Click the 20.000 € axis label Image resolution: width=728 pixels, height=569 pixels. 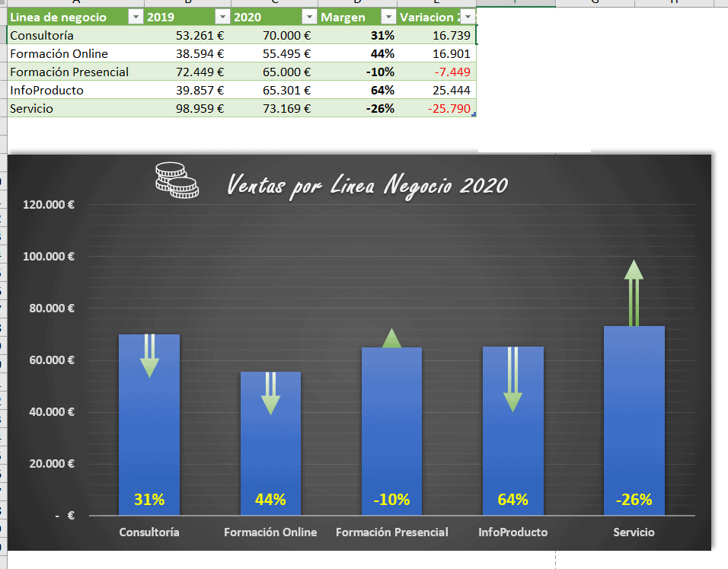pyautogui.click(x=52, y=464)
